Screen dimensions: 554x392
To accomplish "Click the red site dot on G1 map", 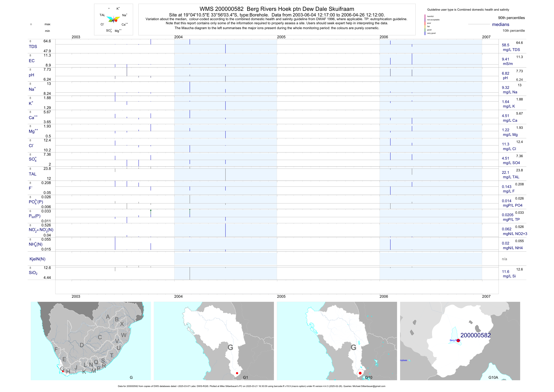I will (237, 373).
